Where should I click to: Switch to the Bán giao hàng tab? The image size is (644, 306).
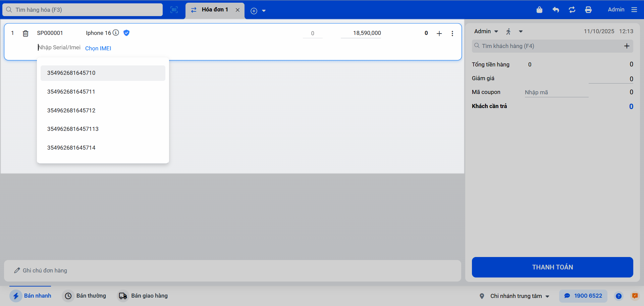click(143, 296)
